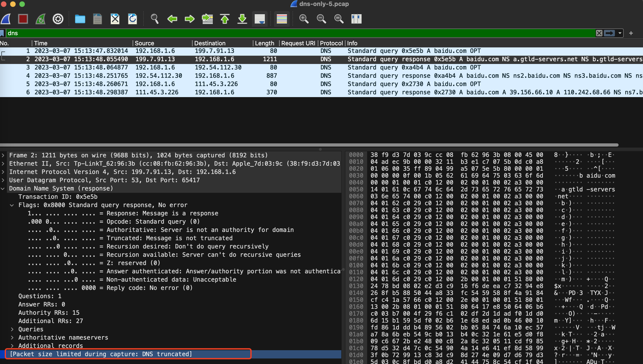The image size is (643, 364).
Task: Sort by the Destination column header
Action: pos(222,43)
